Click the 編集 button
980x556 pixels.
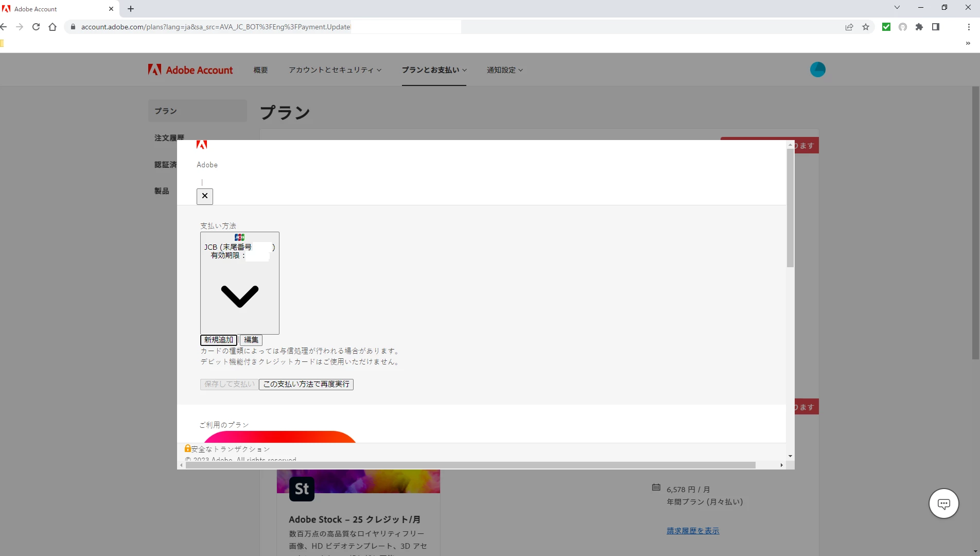click(x=251, y=340)
